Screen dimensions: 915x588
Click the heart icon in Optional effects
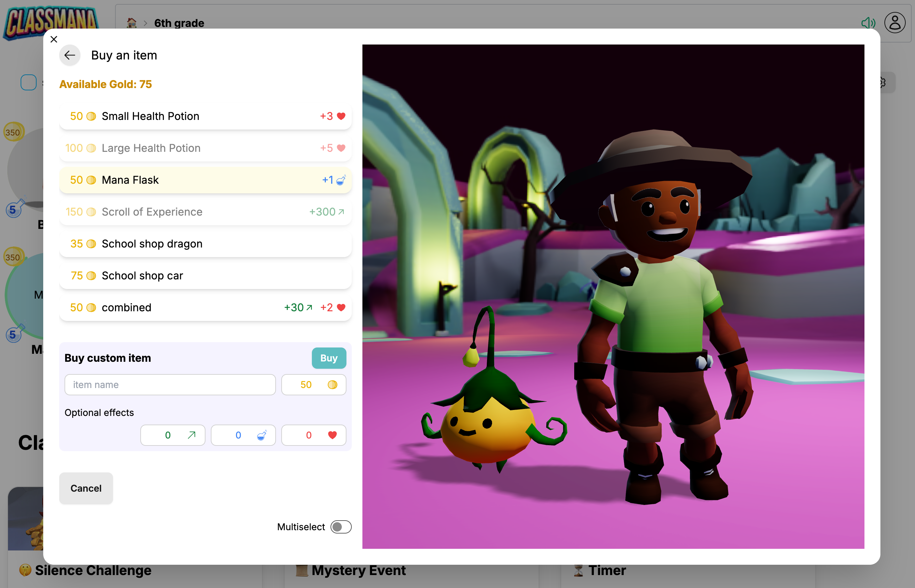point(332,435)
